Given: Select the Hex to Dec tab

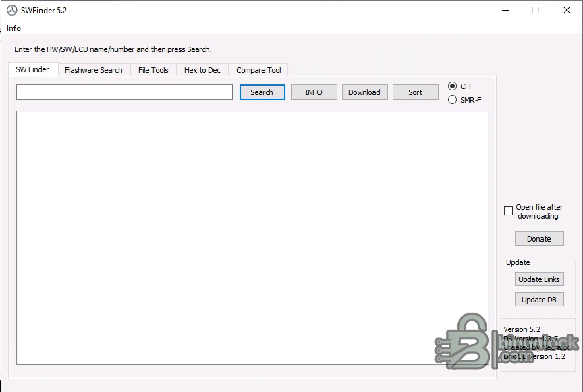Looking at the screenshot, I should coord(202,70).
